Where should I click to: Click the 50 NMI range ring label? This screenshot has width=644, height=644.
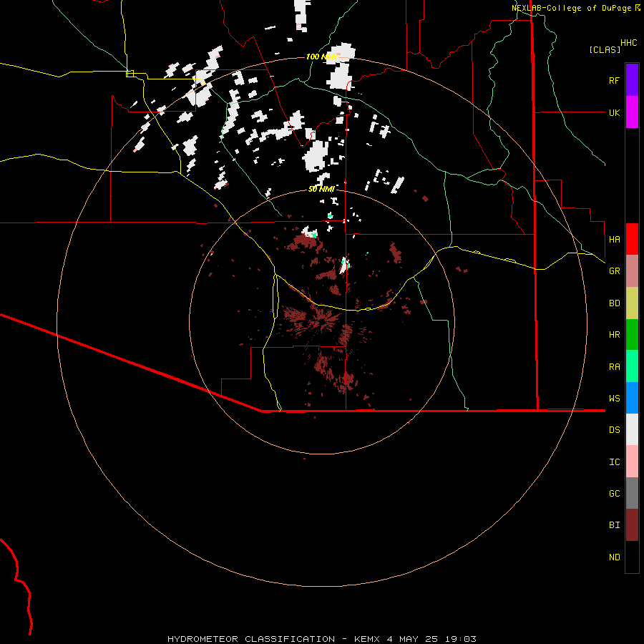[x=321, y=189]
